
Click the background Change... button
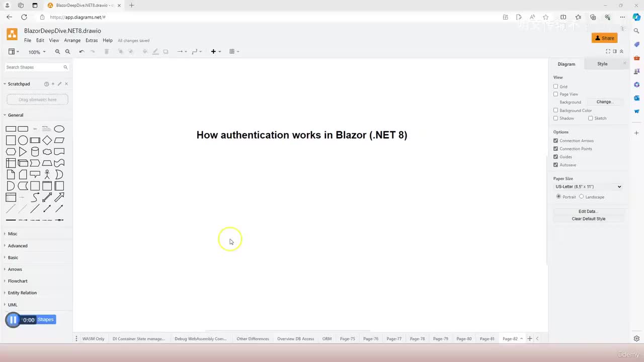point(604,102)
